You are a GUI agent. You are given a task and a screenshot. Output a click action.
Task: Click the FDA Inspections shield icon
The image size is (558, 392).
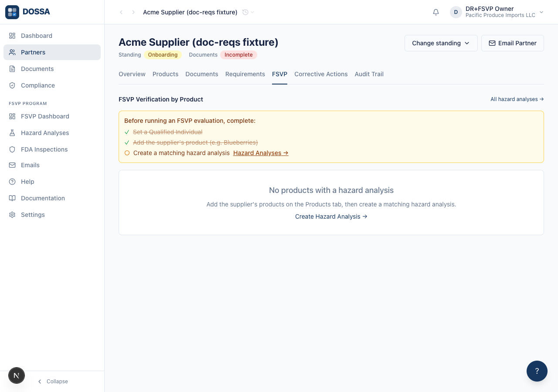pyautogui.click(x=12, y=149)
